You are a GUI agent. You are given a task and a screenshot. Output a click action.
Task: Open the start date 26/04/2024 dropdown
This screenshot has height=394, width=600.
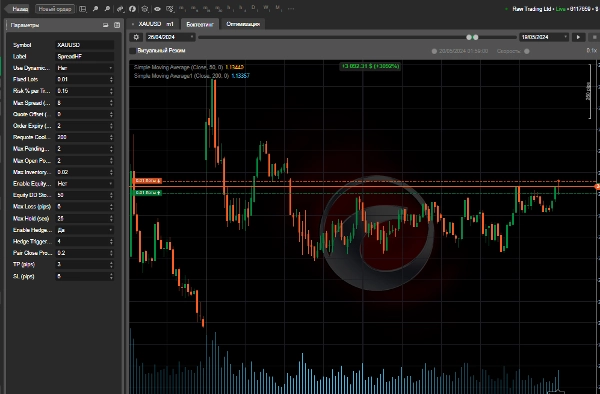tap(170, 37)
